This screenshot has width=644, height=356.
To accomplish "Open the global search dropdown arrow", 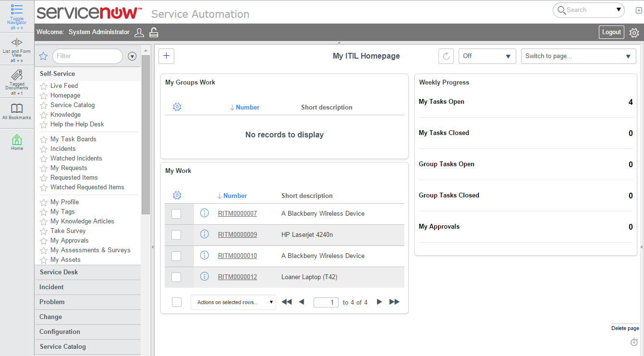I will click(619, 10).
